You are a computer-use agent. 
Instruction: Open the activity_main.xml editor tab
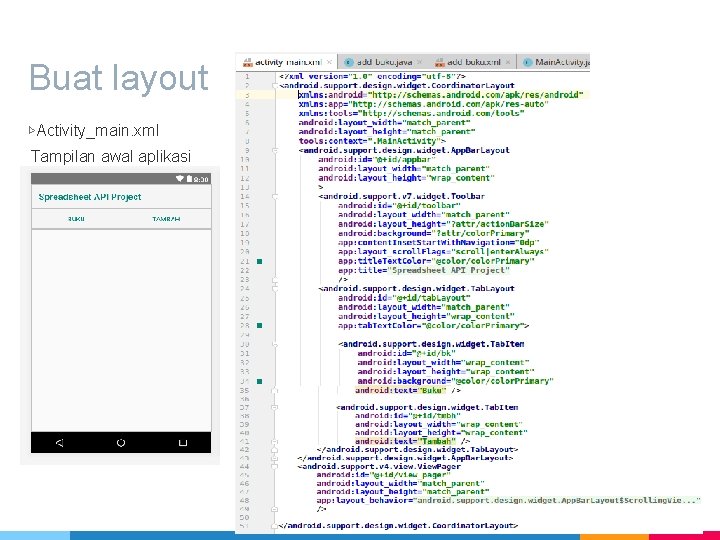point(287,62)
